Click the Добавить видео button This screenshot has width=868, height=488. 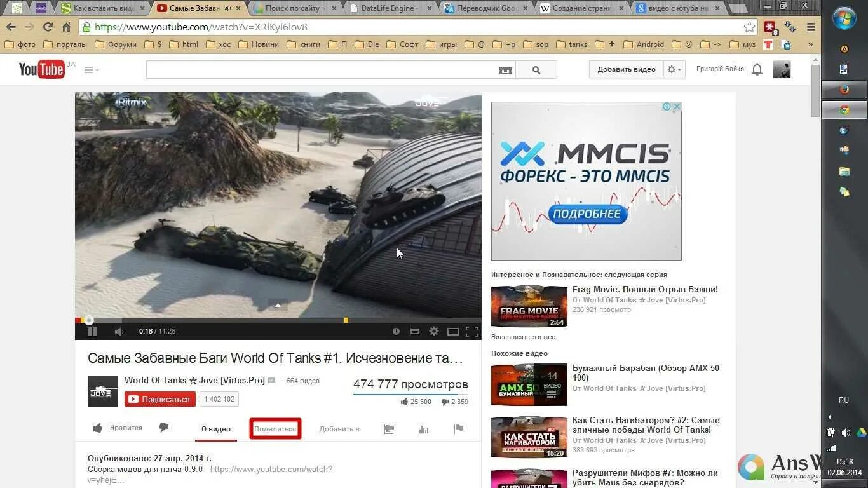tap(627, 69)
